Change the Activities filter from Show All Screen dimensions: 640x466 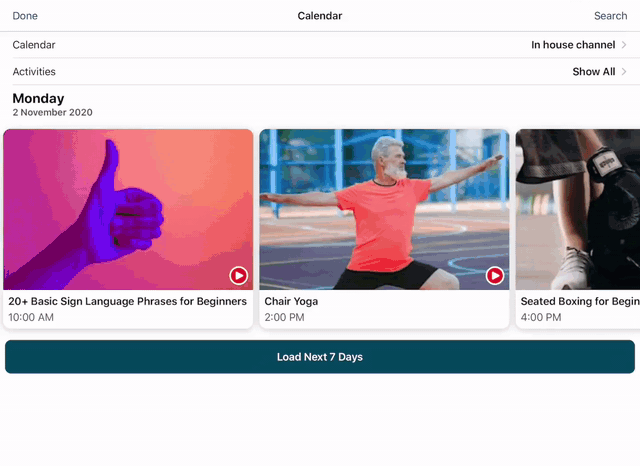(593, 72)
